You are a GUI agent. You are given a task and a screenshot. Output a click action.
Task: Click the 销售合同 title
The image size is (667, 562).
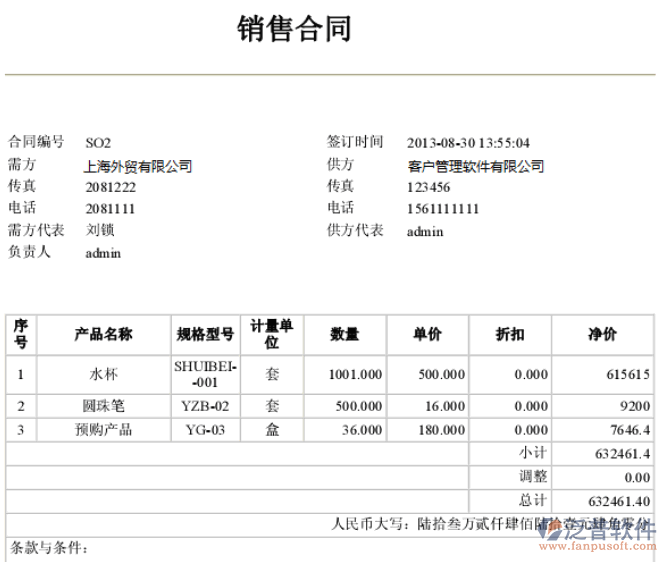pyautogui.click(x=294, y=29)
